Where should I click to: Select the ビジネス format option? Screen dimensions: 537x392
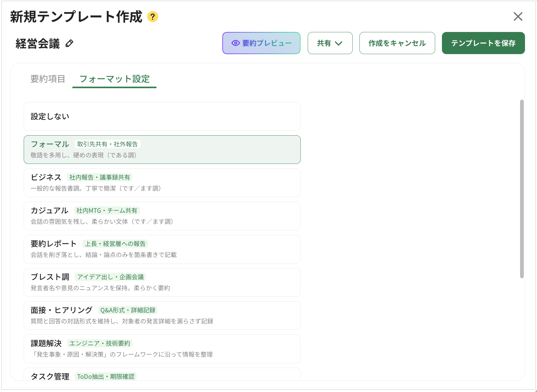162,183
